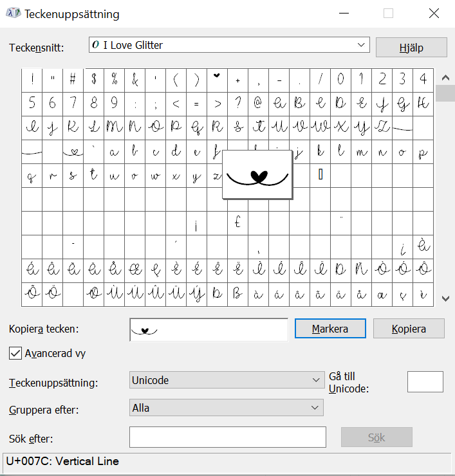Select the heart glyph in the first row
455x476 pixels.
click(217, 79)
